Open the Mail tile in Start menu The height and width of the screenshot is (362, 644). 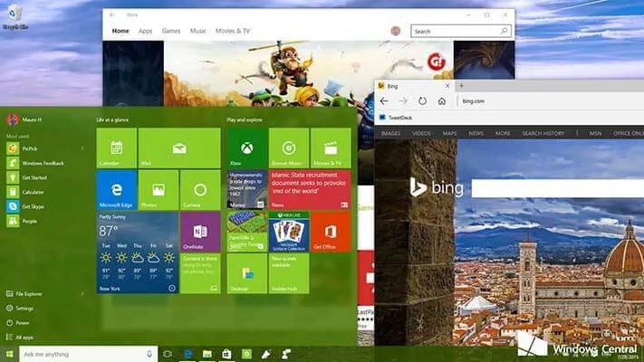point(179,148)
